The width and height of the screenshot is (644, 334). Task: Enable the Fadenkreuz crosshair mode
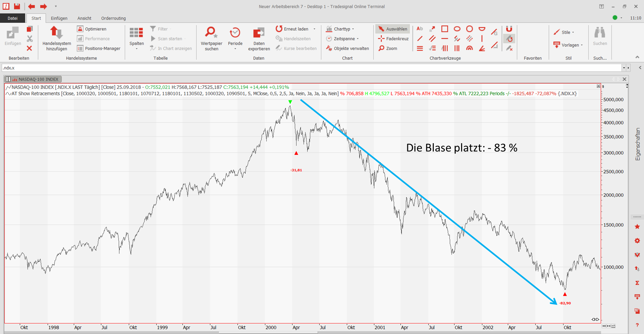393,39
